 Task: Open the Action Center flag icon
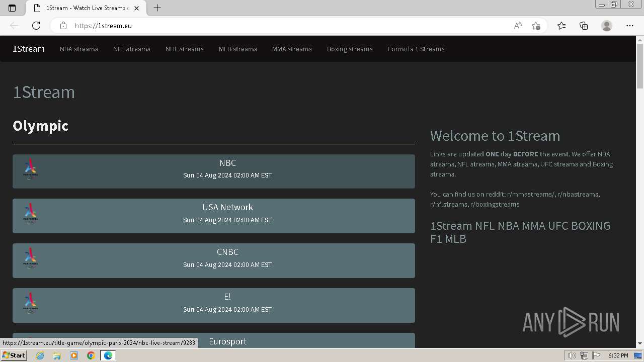[596, 355]
